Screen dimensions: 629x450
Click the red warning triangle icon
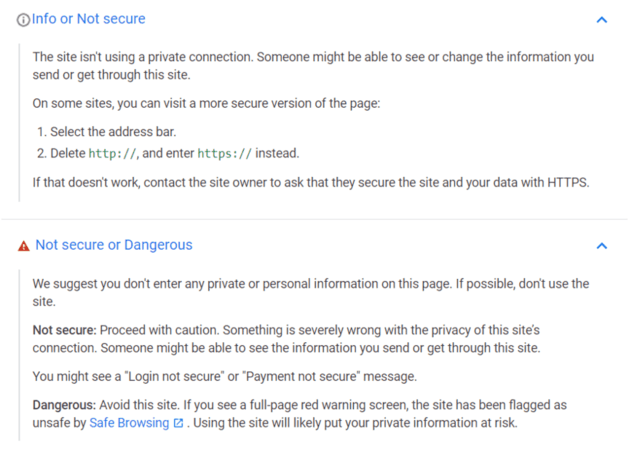(x=24, y=246)
